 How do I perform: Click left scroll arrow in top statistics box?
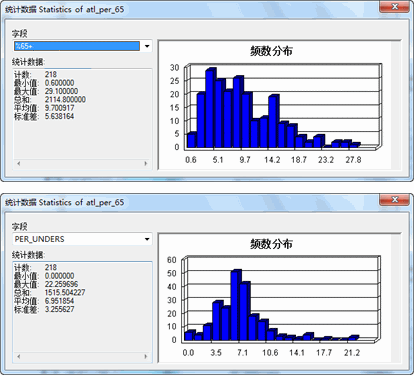coord(19,163)
